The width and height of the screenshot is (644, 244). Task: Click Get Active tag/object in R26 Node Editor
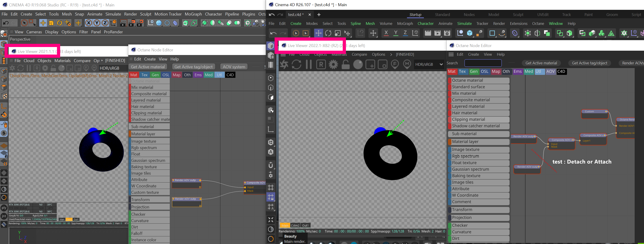point(589,63)
